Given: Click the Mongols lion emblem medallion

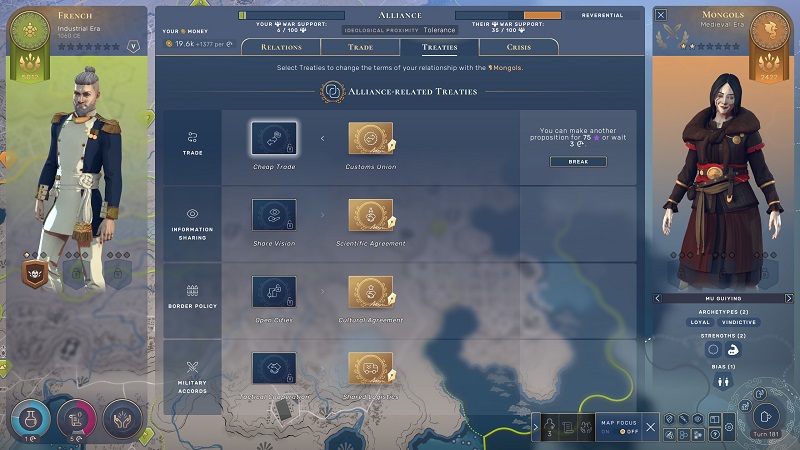Looking at the screenshot, I should coord(769,30).
